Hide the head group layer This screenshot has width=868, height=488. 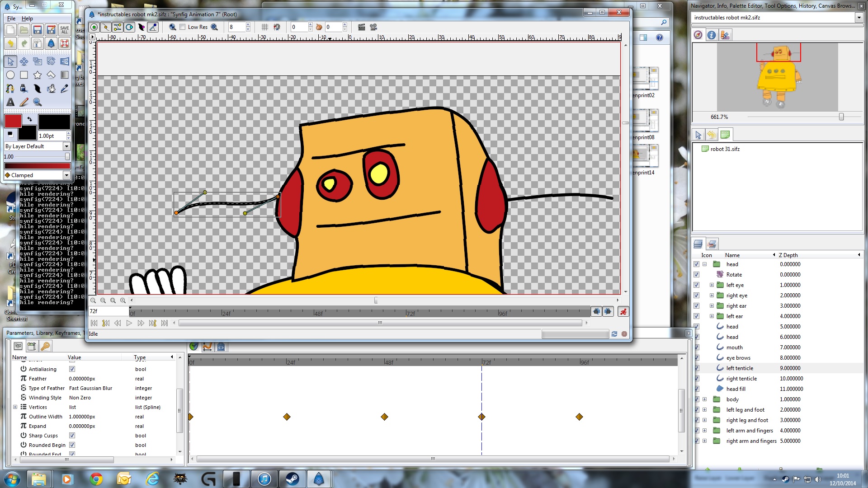pyautogui.click(x=697, y=264)
